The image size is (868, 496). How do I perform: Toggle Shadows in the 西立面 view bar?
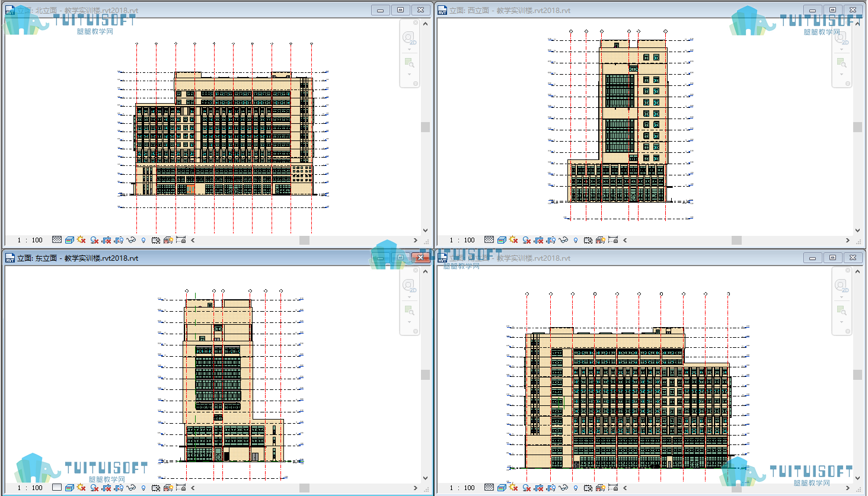(x=526, y=240)
